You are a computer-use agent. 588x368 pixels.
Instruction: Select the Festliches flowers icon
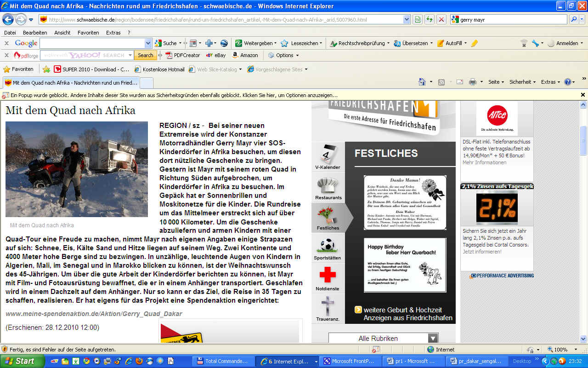(328, 218)
